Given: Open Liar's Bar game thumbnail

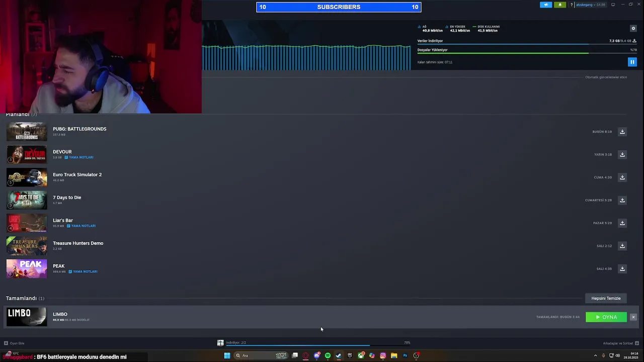Looking at the screenshot, I should click(27, 223).
